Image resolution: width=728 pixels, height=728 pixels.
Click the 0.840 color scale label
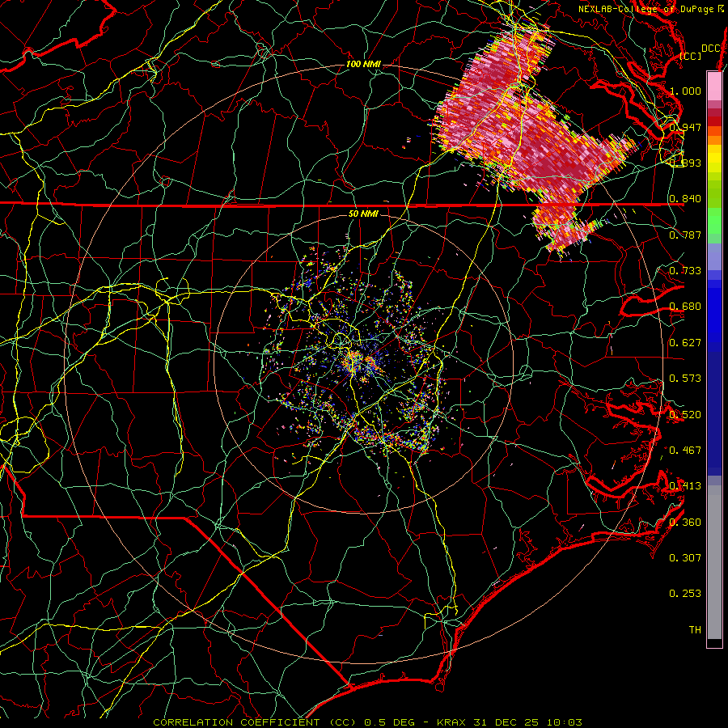pos(685,199)
